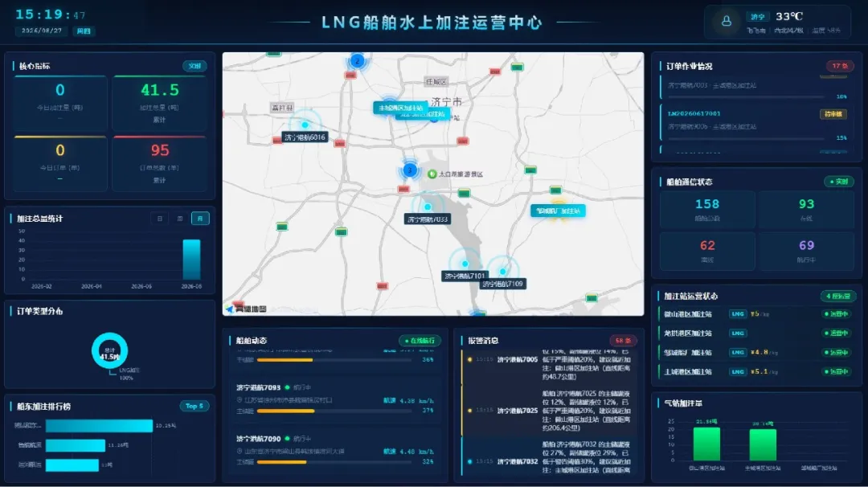Viewport: 868px width, 487px height.
Task: Click the 4 座运营 badge in 加注站运营状态
Action: tap(838, 296)
